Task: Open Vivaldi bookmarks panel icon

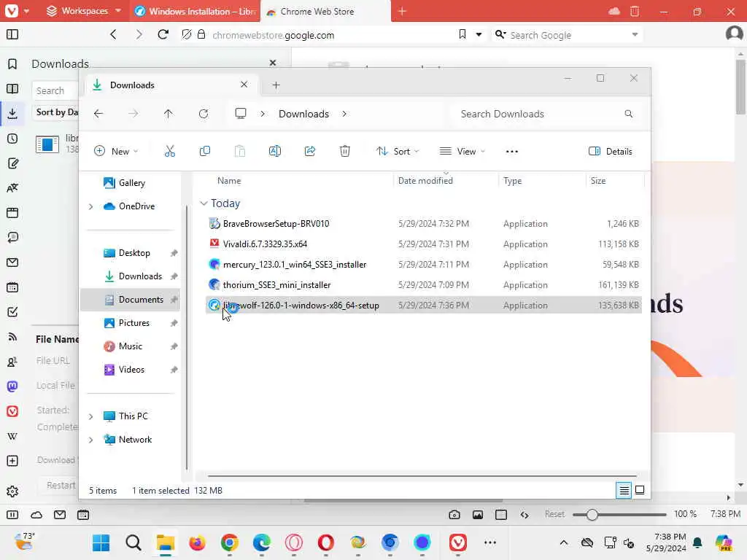Action: (x=12, y=64)
